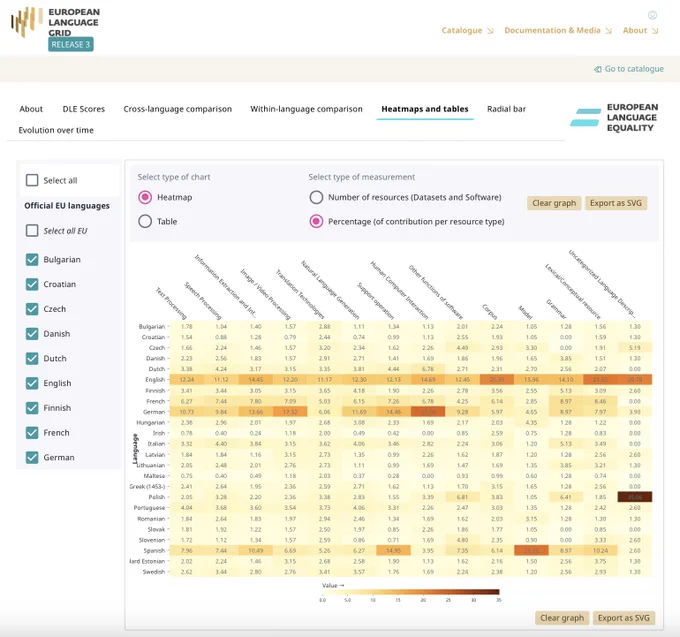Open Within-language comparison tab
Viewport: 680px width, 637px height.
(x=306, y=109)
